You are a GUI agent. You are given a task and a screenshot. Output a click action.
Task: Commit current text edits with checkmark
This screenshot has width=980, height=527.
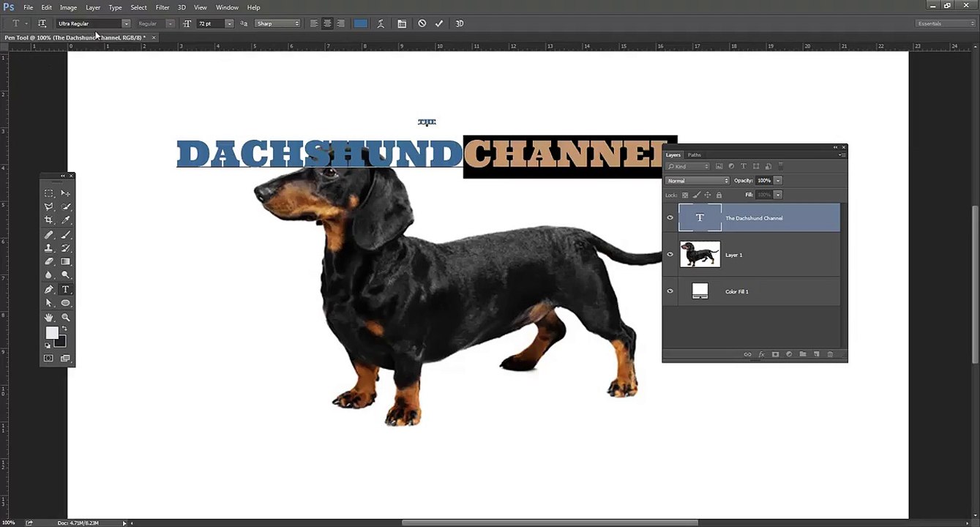[439, 23]
